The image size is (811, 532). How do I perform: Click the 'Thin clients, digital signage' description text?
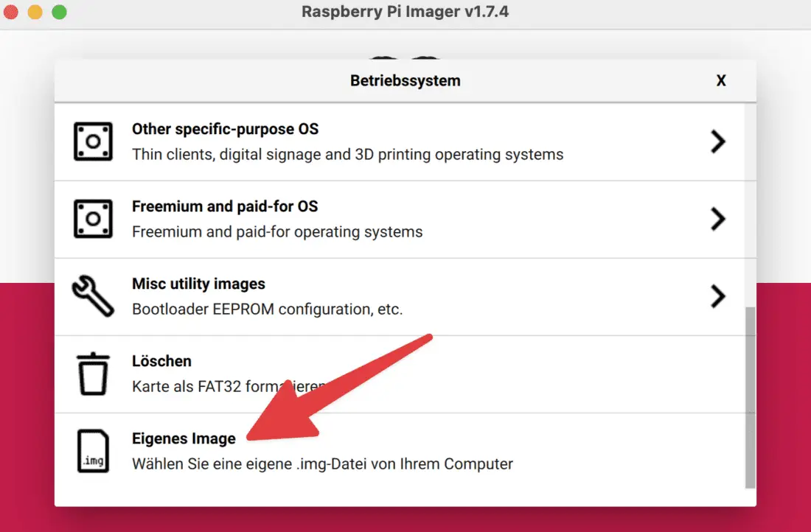point(347,155)
